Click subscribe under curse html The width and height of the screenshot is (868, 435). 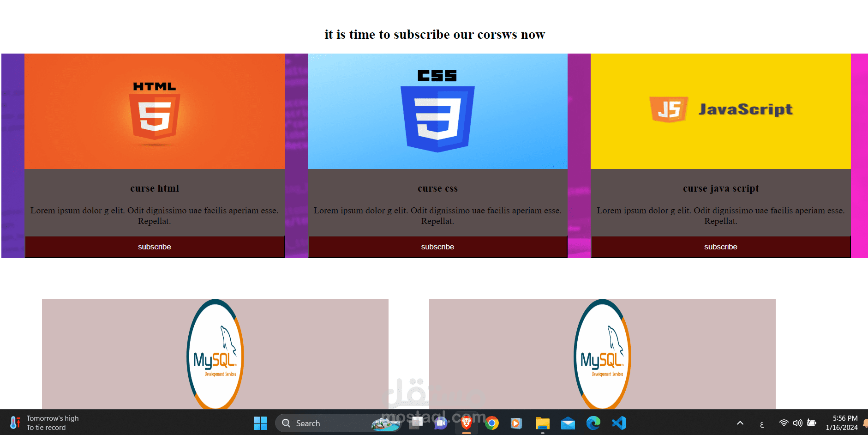click(x=155, y=247)
